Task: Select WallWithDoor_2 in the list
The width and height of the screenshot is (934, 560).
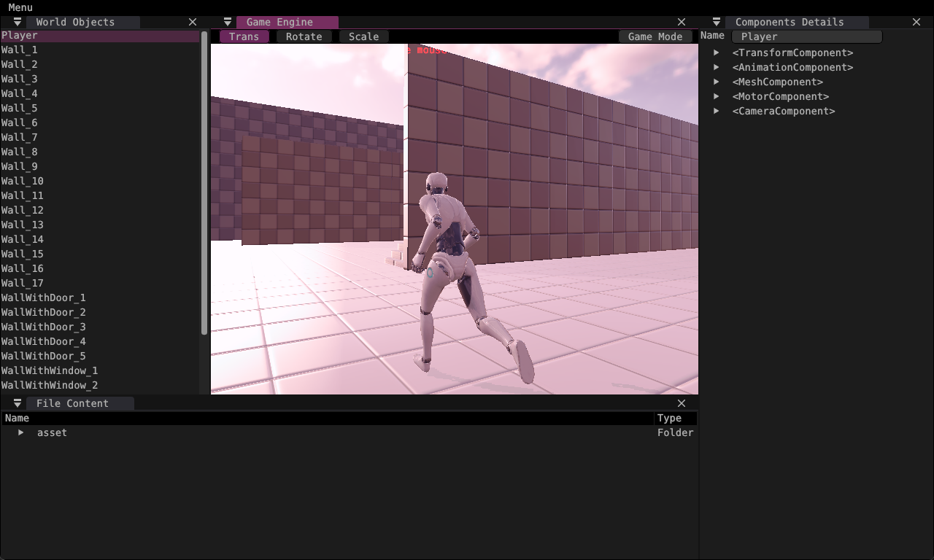Action: tap(100, 312)
